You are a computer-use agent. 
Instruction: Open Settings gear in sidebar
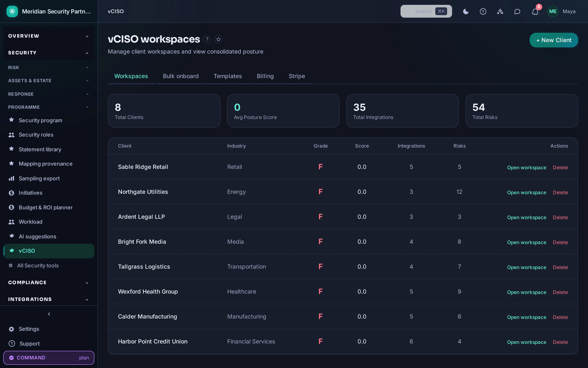(x=49, y=329)
